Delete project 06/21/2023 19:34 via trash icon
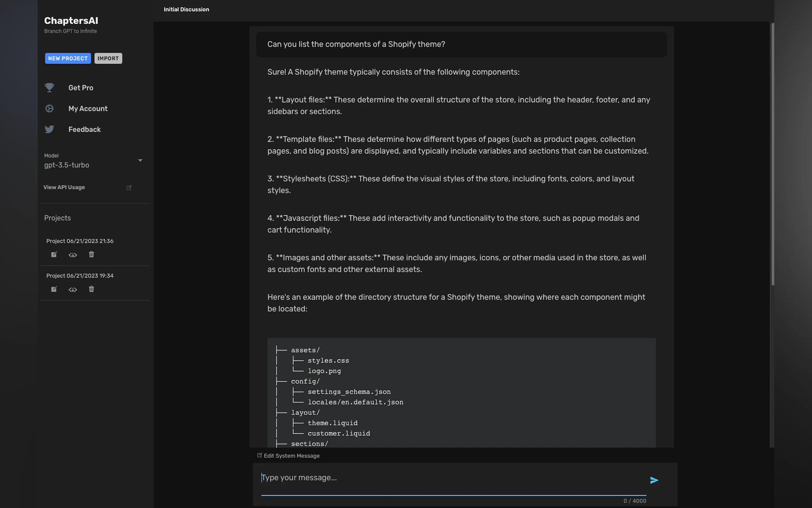The width and height of the screenshot is (812, 508). pos(91,289)
